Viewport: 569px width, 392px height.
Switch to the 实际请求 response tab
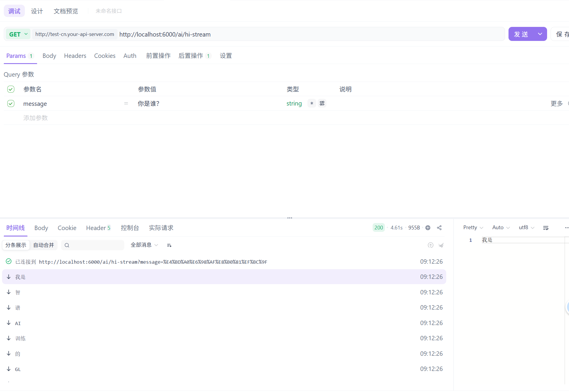click(161, 228)
